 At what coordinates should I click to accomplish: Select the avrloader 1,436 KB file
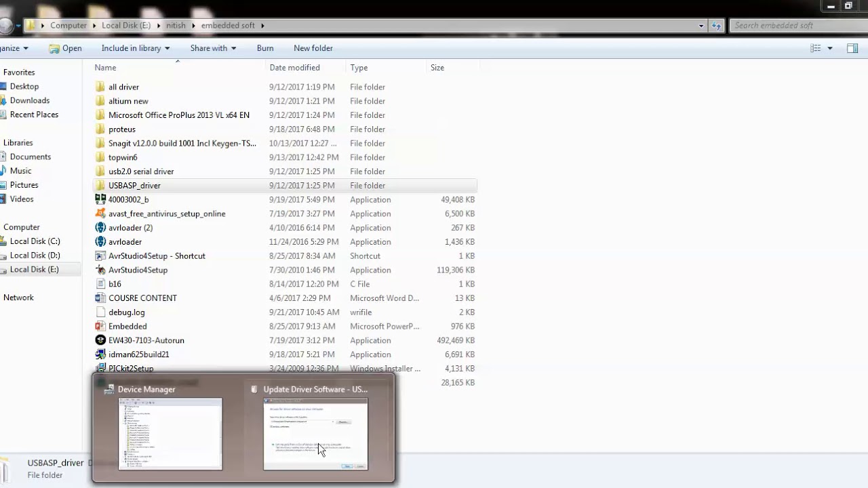pos(285,242)
